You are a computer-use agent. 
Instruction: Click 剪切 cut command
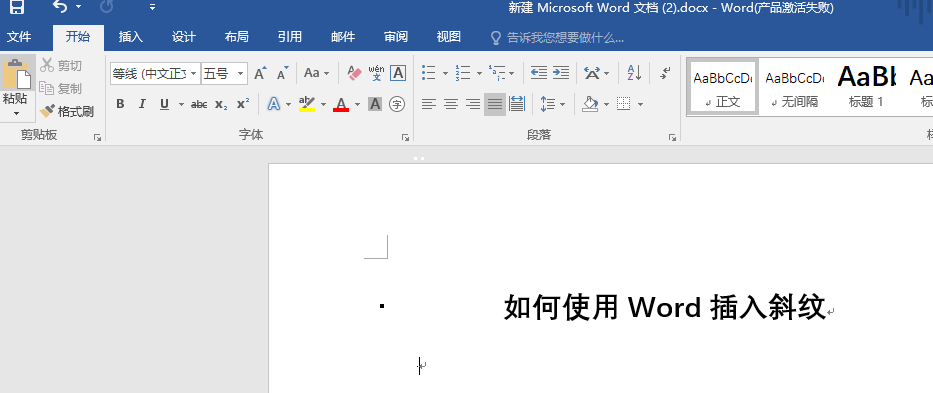point(61,66)
